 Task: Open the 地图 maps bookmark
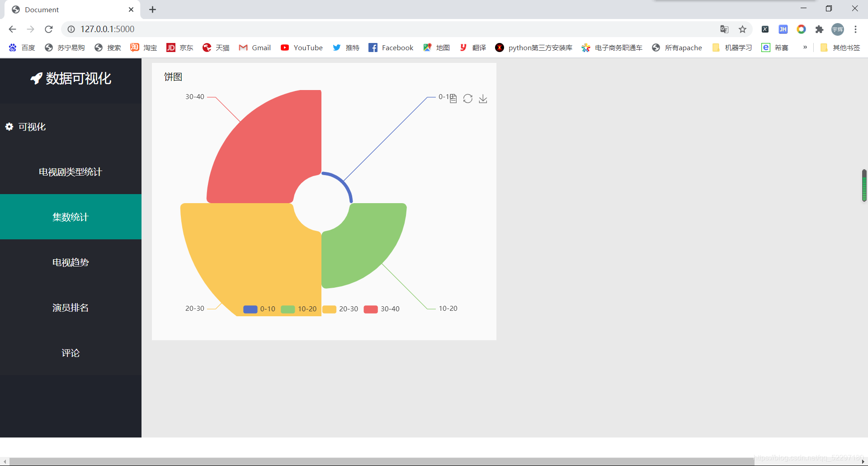pyautogui.click(x=437, y=48)
